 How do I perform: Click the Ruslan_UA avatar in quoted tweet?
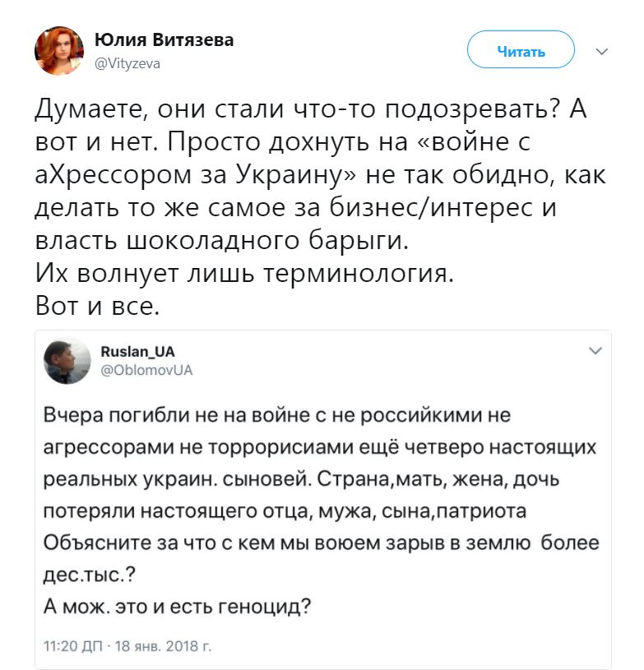click(67, 360)
